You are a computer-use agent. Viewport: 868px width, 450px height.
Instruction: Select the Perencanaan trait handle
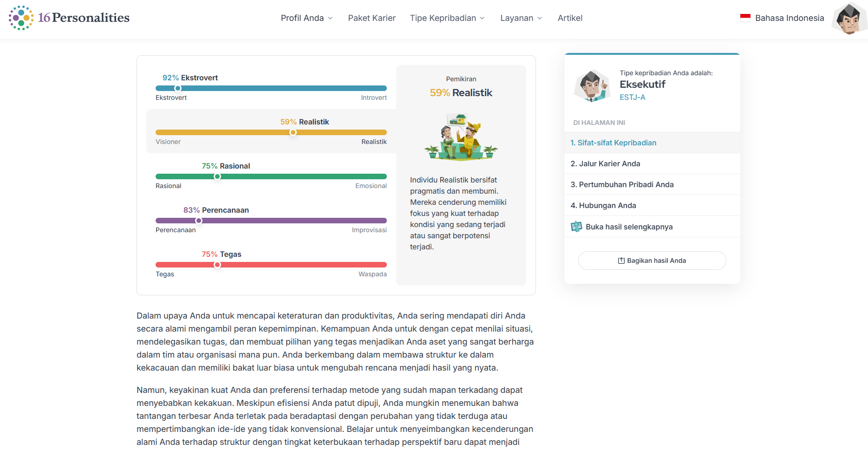tap(199, 221)
